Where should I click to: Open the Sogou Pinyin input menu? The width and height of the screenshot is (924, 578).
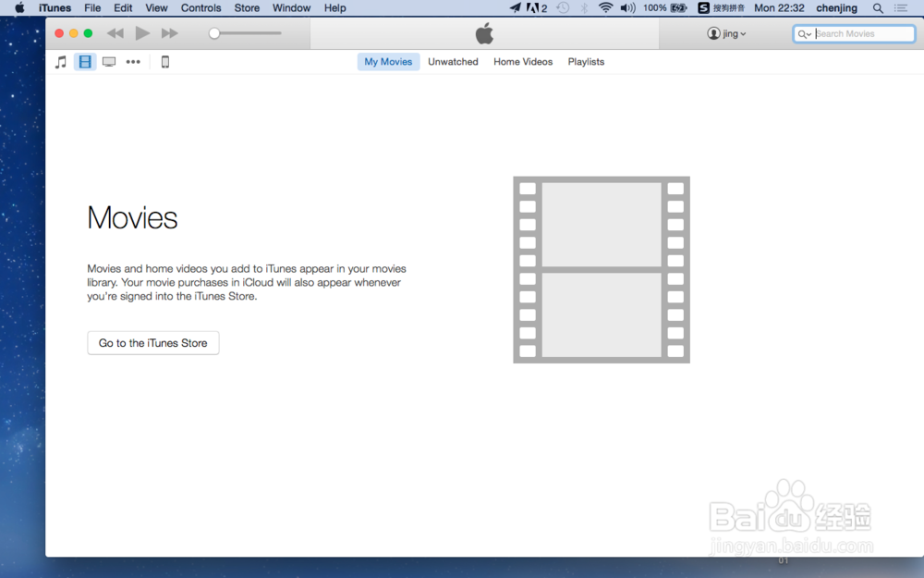coord(722,7)
